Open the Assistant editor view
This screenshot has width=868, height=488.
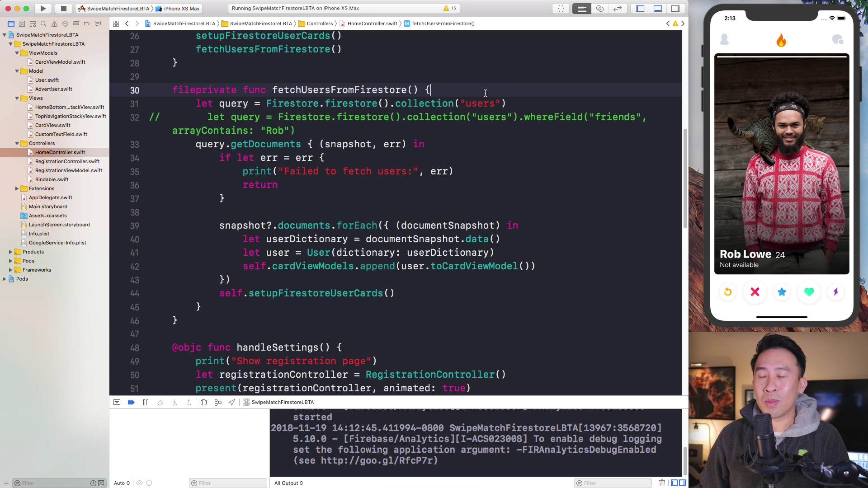coord(600,8)
